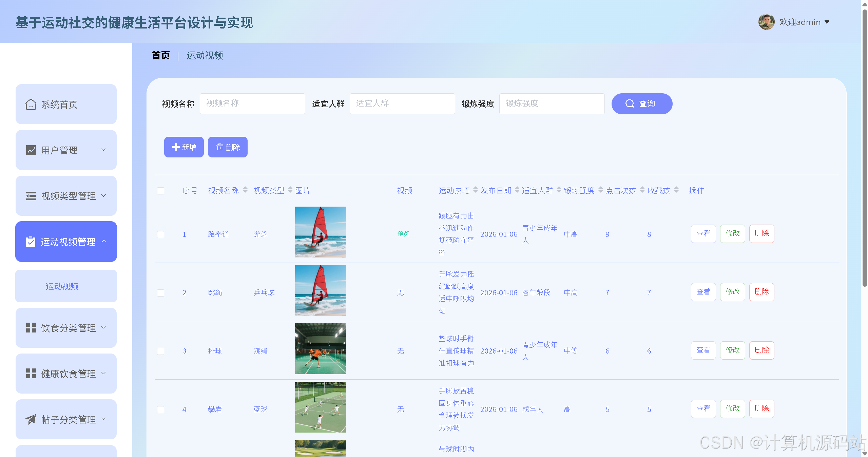Click the badminton court thumbnail in 排球 row
This screenshot has height=457, width=868.
click(x=321, y=349)
